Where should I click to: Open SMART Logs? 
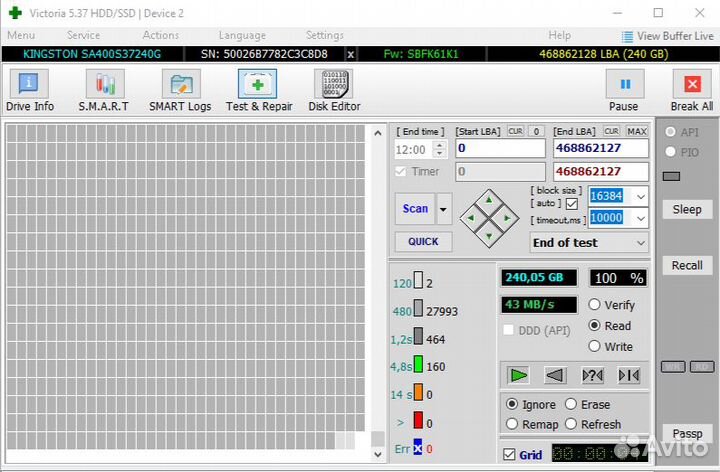pyautogui.click(x=180, y=90)
